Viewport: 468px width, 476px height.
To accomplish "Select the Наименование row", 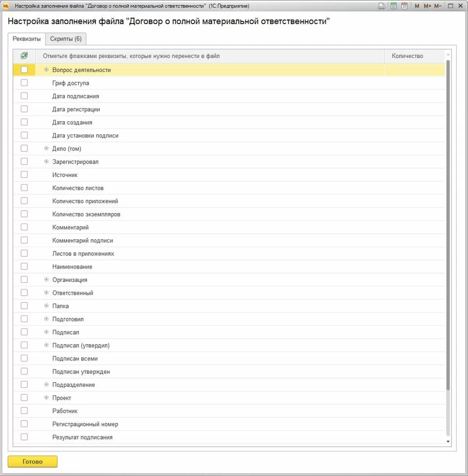I will 72,266.
